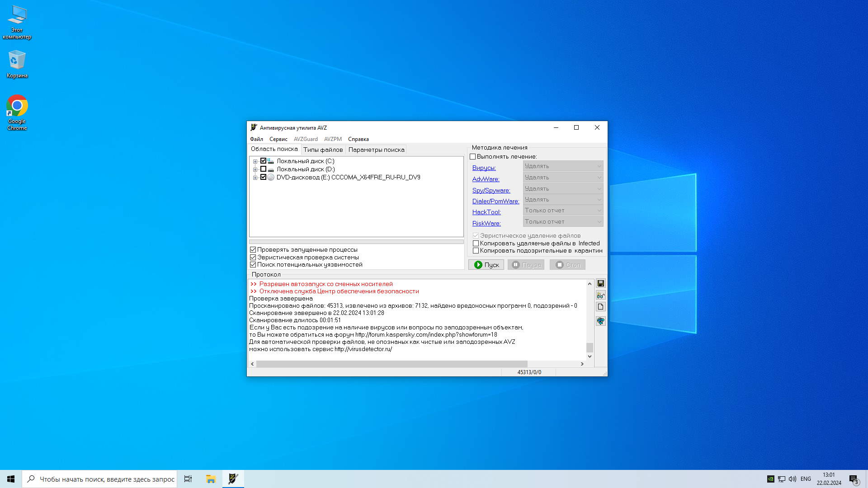Click the glasses icon next to protocol
Screen dimensions: 868x488
tap(600, 295)
